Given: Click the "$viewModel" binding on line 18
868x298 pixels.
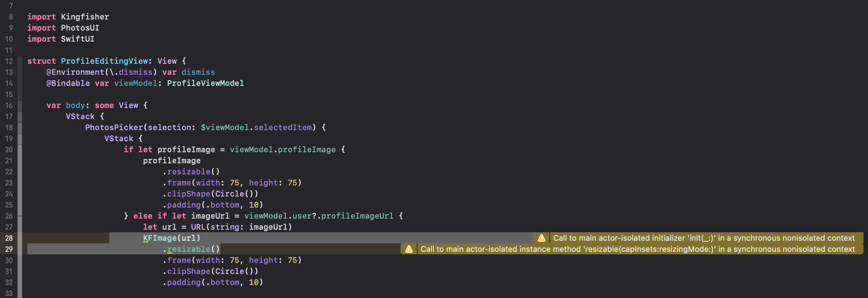Looking at the screenshot, I should coord(225,128).
